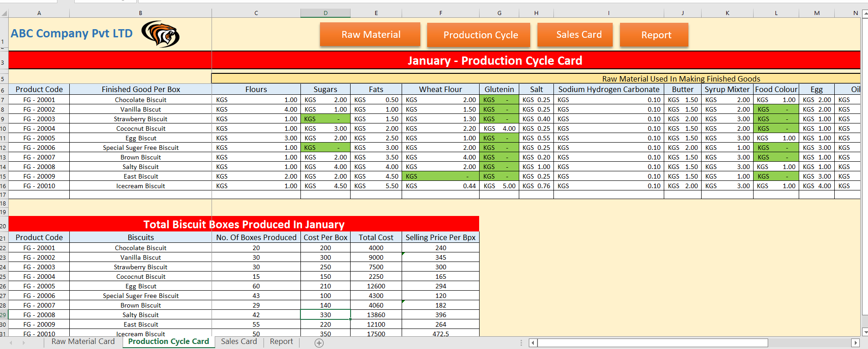Switch to the Report sheet tab
The width and height of the screenshot is (868, 349).
pos(281,342)
